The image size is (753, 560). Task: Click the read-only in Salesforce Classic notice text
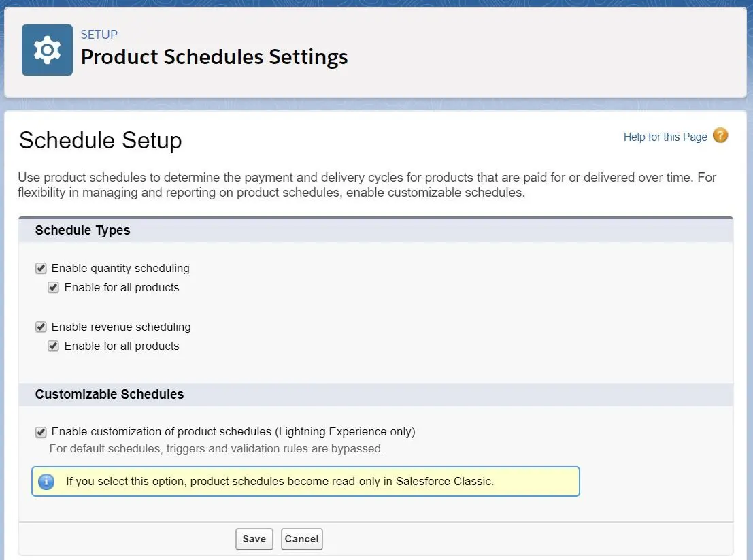280,481
